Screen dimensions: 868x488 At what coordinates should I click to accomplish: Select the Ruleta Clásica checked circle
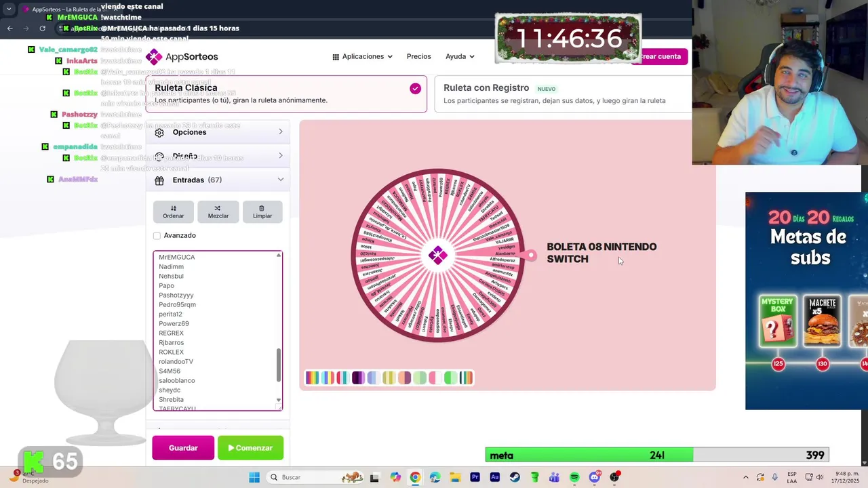click(x=415, y=88)
